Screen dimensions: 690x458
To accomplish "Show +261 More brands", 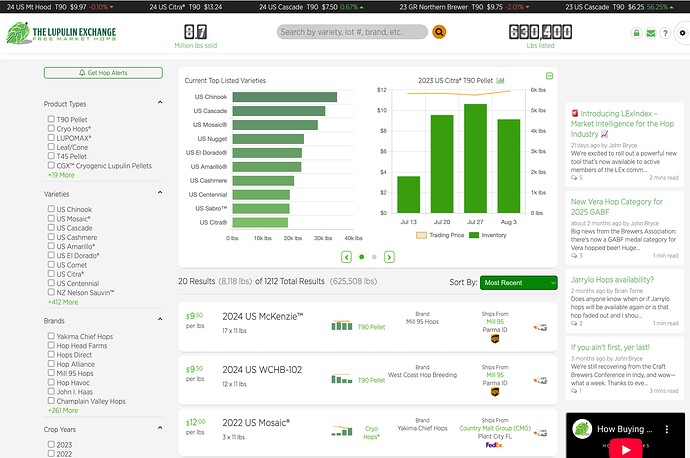I will point(63,410).
